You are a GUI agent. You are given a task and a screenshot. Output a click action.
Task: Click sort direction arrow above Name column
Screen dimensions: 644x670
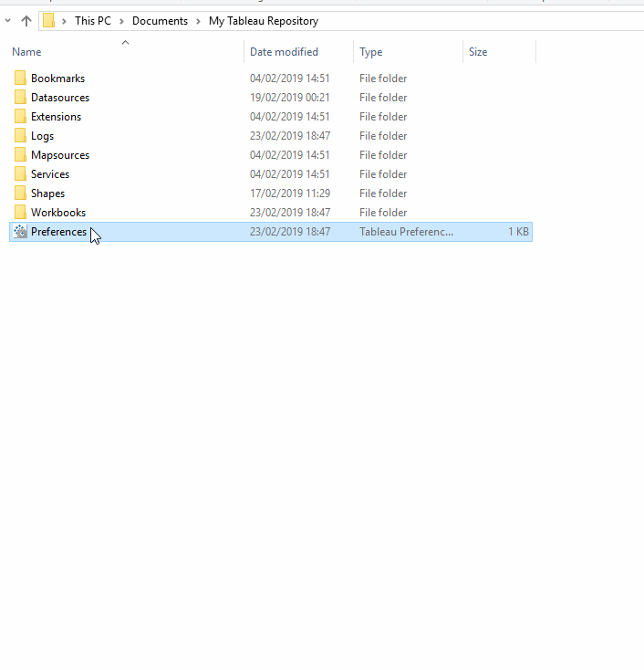[126, 42]
